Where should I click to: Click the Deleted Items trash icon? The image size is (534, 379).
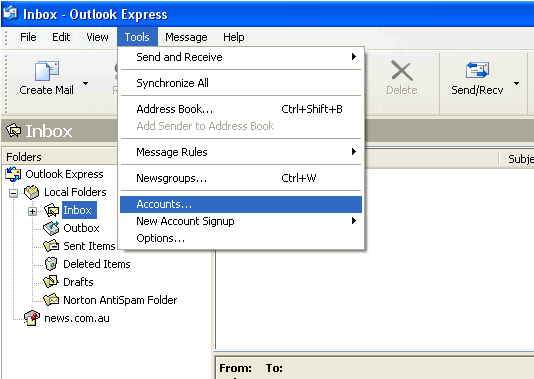51,264
